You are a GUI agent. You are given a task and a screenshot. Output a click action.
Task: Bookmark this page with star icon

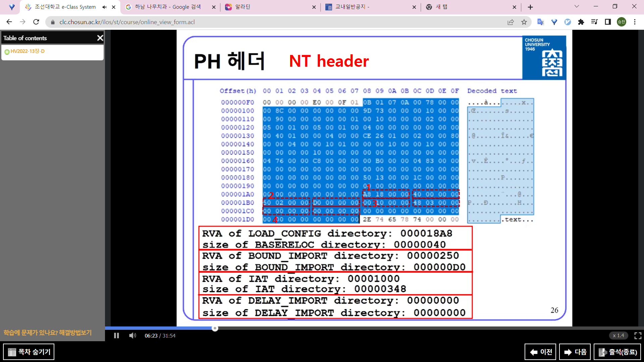[524, 22]
